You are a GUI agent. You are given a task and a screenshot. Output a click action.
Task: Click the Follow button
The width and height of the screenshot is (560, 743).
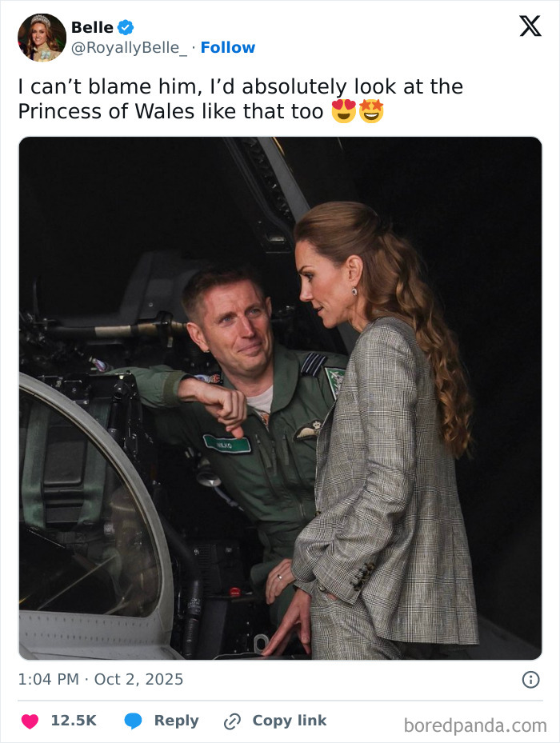(x=228, y=47)
